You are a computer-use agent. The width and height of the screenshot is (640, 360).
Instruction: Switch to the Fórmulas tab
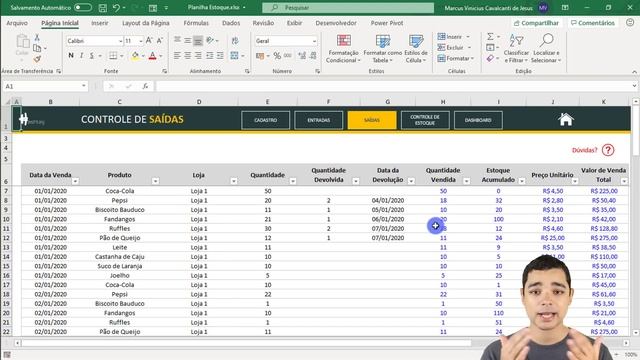[x=196, y=23]
